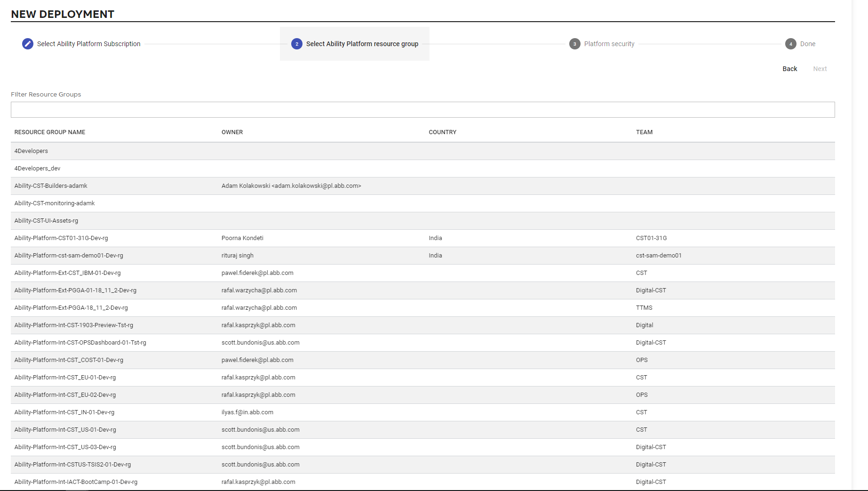Click the Owner column header
The image size is (868, 491).
pos(232,132)
